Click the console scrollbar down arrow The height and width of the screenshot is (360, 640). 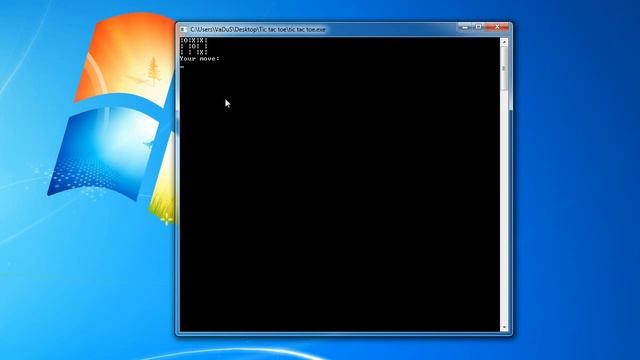tap(504, 327)
